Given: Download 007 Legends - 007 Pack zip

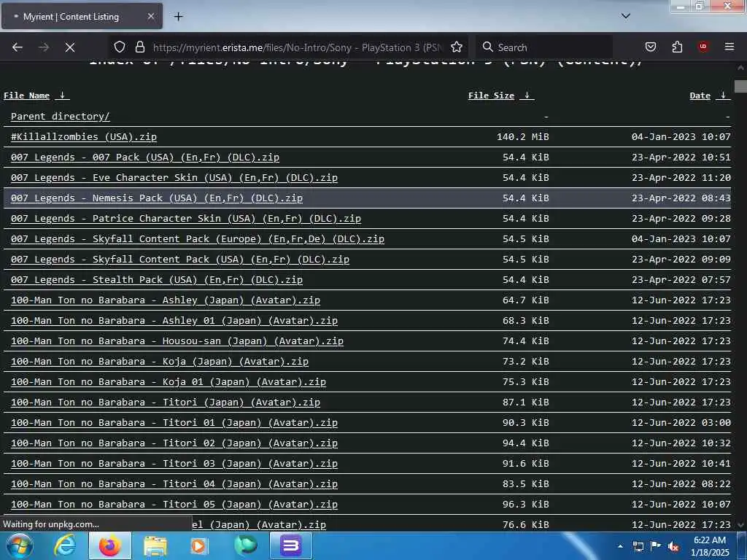Looking at the screenshot, I should [145, 157].
